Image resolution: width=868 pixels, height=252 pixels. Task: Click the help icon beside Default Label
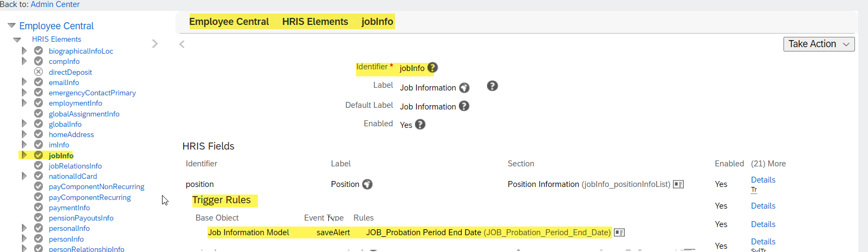(x=464, y=106)
